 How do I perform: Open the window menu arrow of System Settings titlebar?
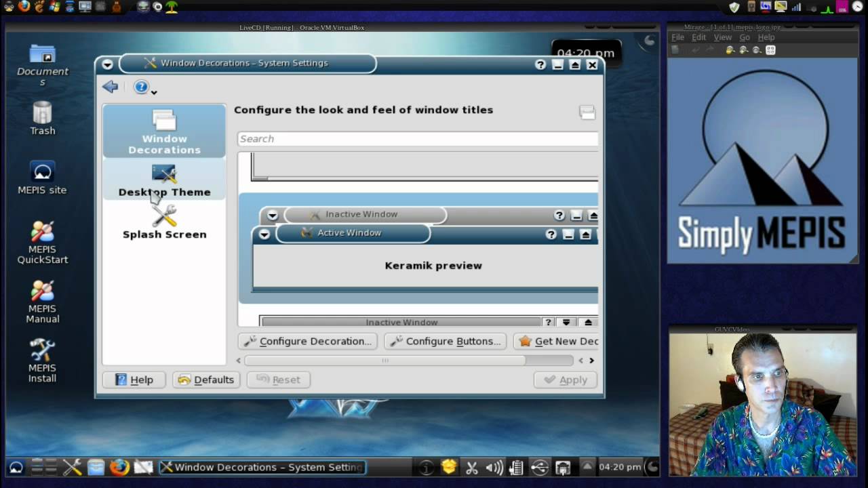tap(107, 64)
